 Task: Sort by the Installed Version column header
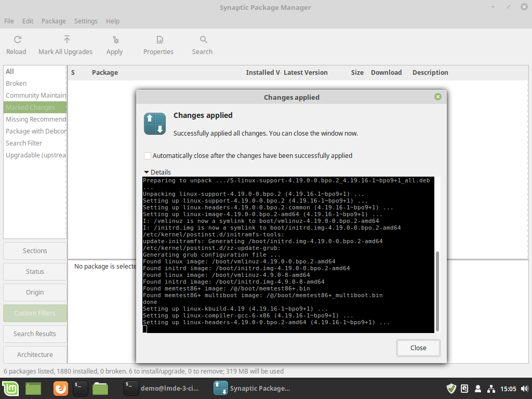[x=262, y=73]
